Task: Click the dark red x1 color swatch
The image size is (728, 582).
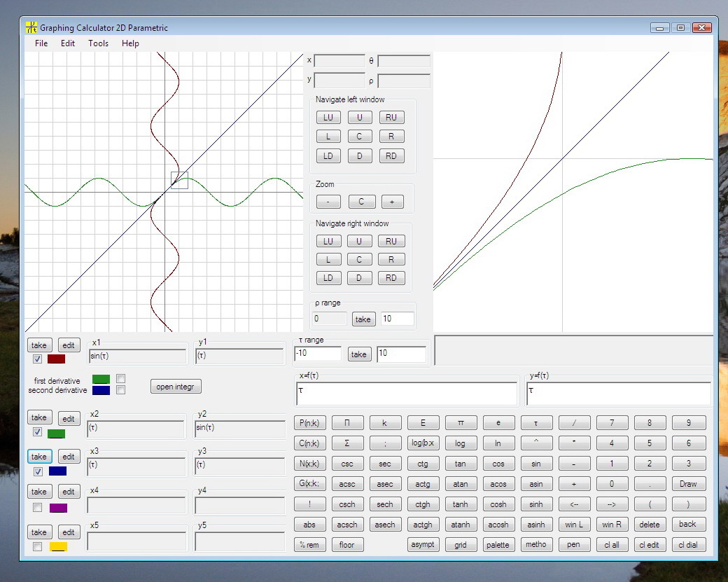Action: click(x=56, y=359)
